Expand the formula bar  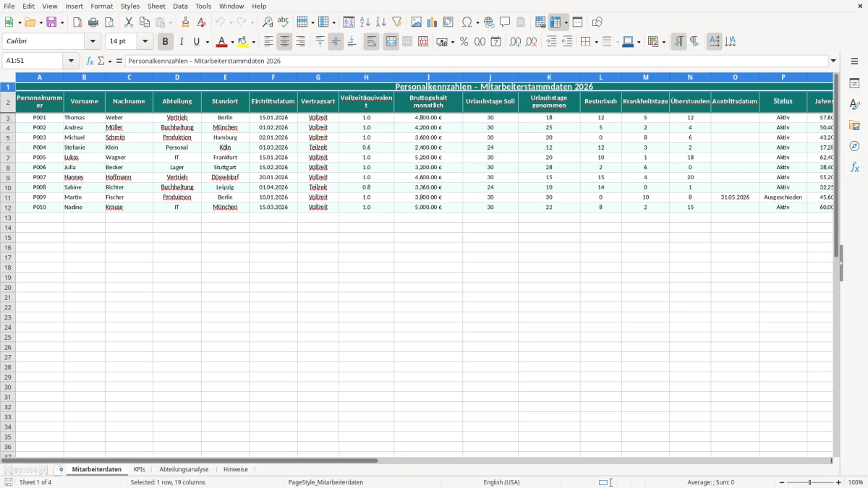[833, 61]
